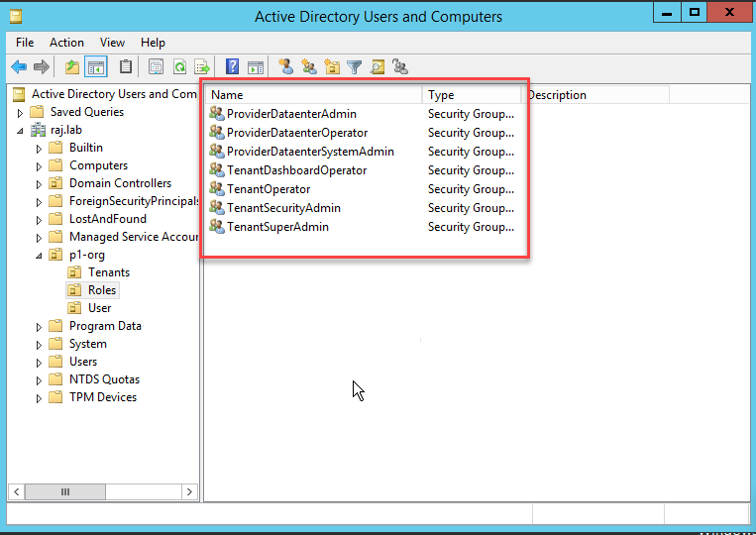Select the LostAndFound tree label
Viewport: 756px width, 535px height.
108,219
